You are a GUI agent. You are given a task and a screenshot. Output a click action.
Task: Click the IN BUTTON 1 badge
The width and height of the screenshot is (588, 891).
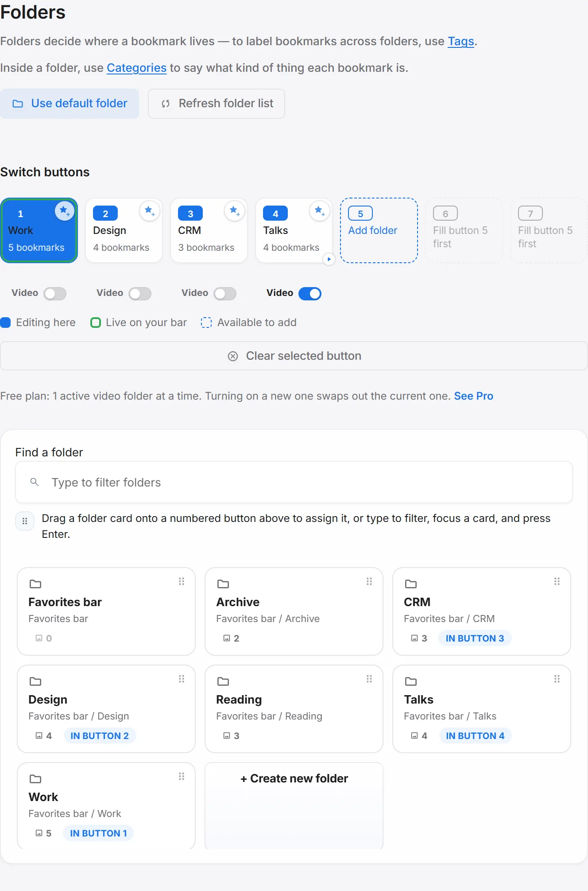tap(98, 833)
